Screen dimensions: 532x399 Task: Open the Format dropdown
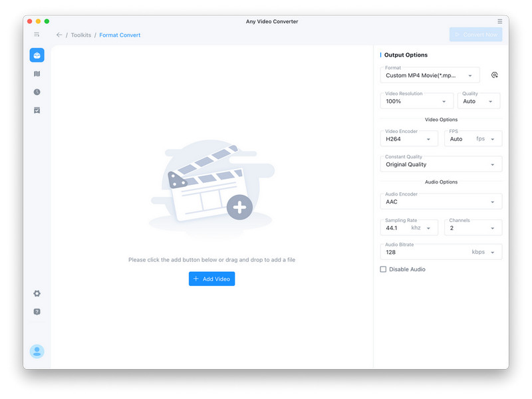430,75
